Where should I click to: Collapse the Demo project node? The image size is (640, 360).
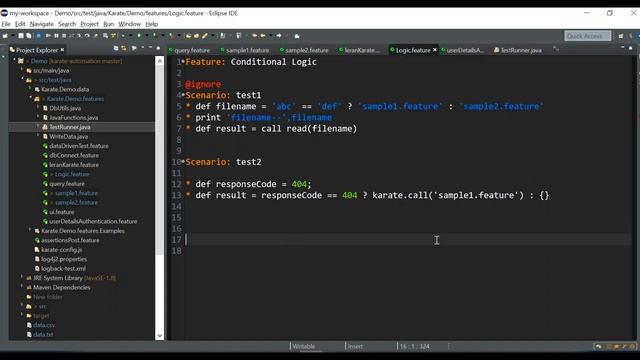click(x=14, y=60)
